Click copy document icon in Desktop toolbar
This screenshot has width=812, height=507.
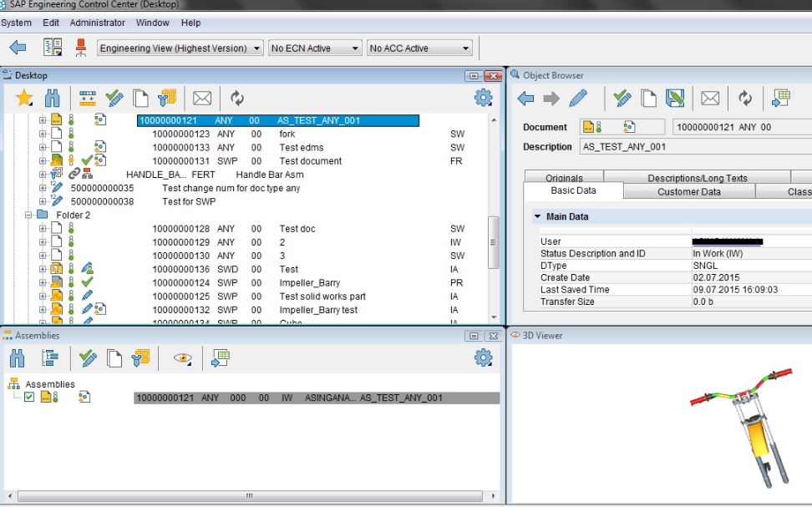[140, 98]
